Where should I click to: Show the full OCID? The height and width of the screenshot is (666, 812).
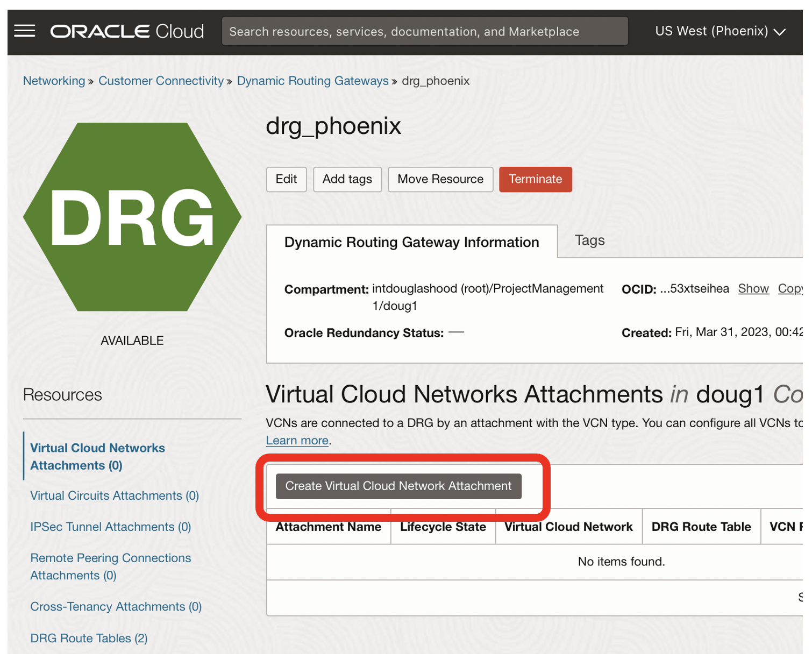(x=753, y=289)
